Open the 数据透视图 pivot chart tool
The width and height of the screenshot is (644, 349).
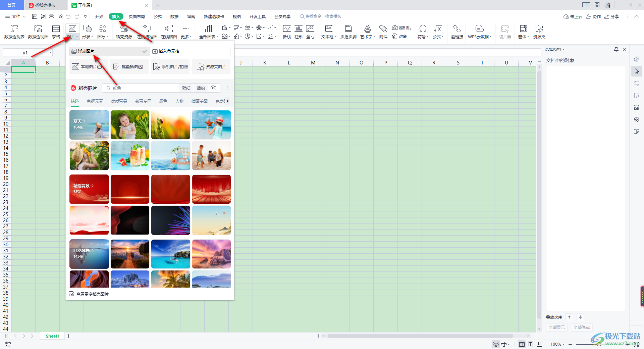tap(38, 32)
